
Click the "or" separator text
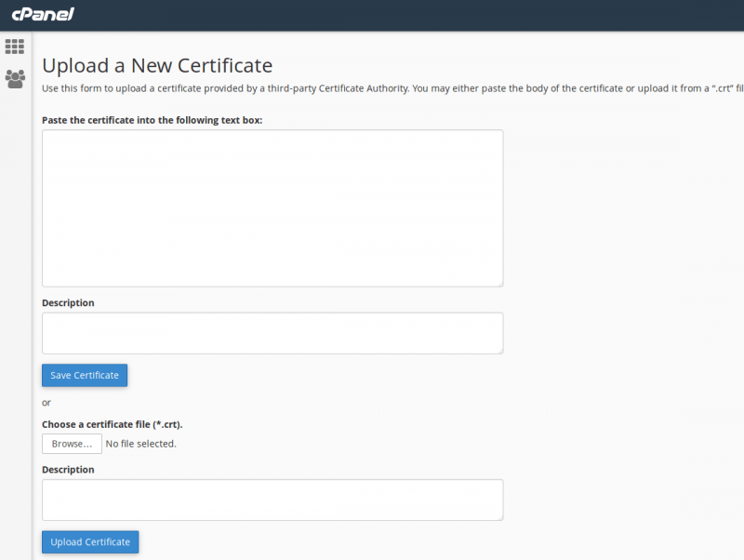pyautogui.click(x=46, y=402)
